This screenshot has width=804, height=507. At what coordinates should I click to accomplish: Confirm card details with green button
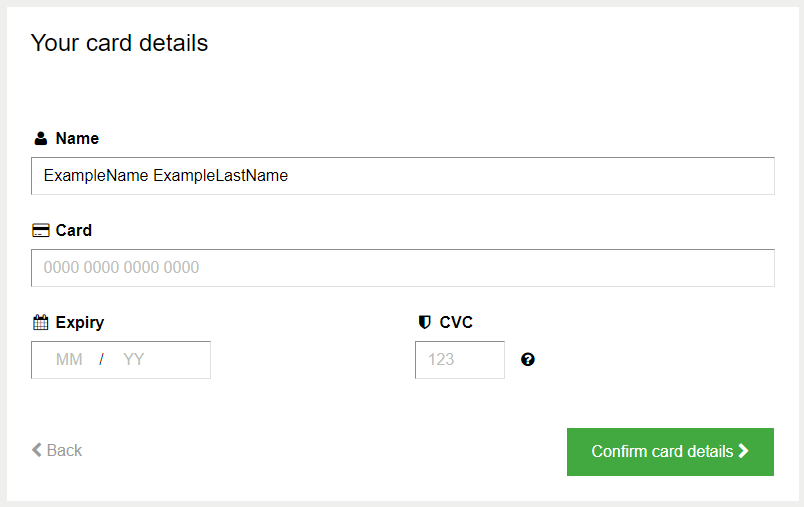coord(670,452)
